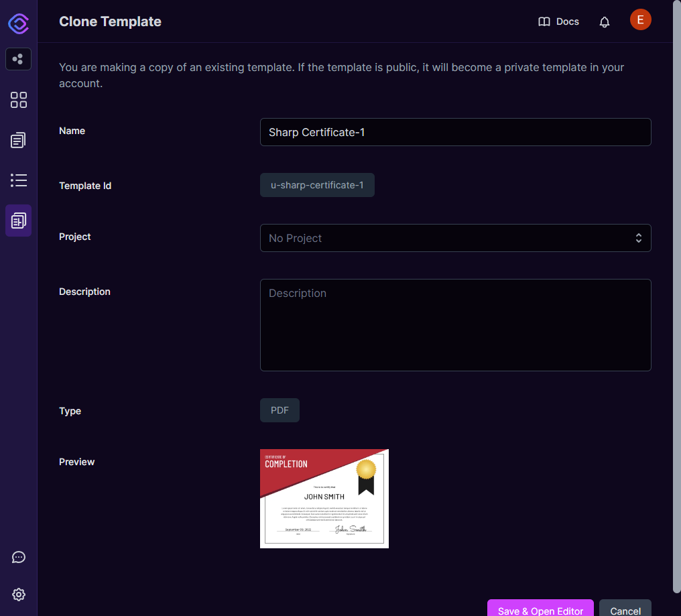The height and width of the screenshot is (616, 681).
Task: Click Save & Open Editor
Action: click(x=540, y=611)
